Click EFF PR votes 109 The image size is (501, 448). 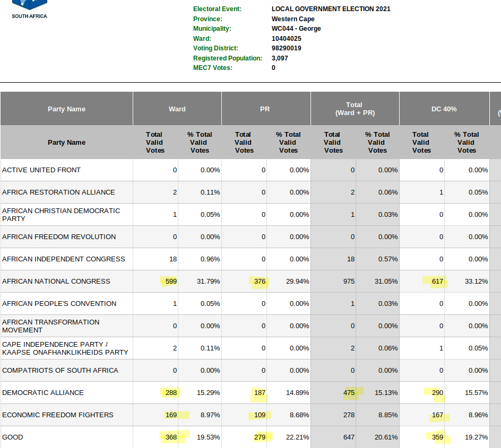point(260,415)
